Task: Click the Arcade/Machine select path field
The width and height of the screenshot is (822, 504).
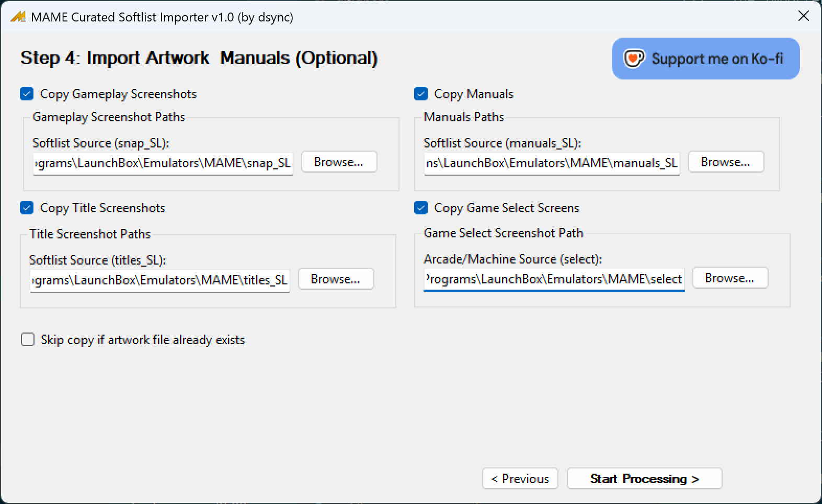Action: click(x=554, y=279)
